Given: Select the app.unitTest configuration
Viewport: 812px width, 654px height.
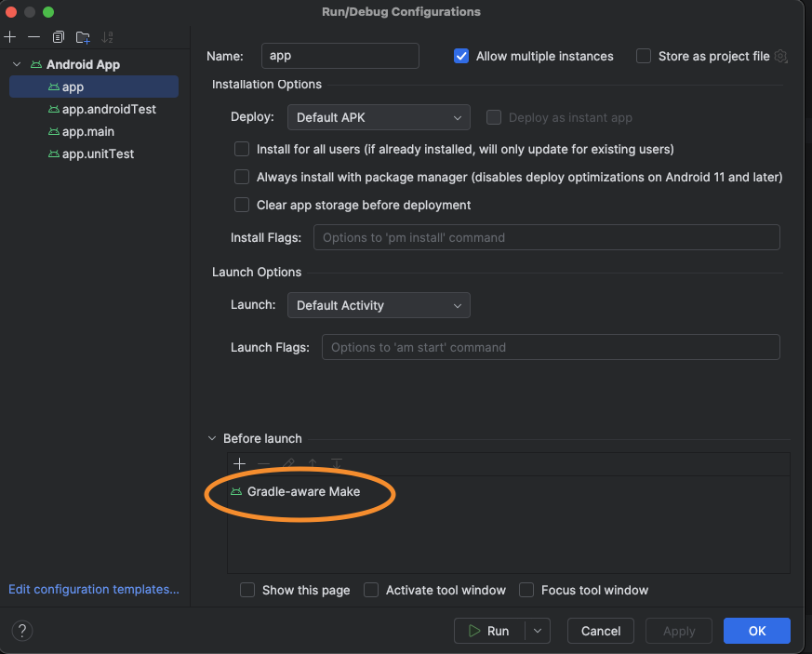Looking at the screenshot, I should tap(98, 153).
